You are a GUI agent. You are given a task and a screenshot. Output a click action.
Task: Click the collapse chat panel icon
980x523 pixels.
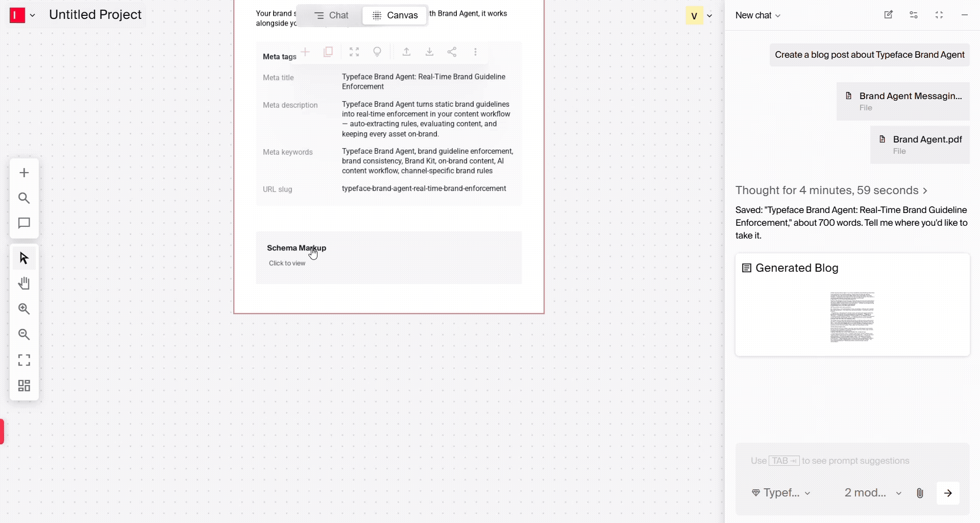939,15
